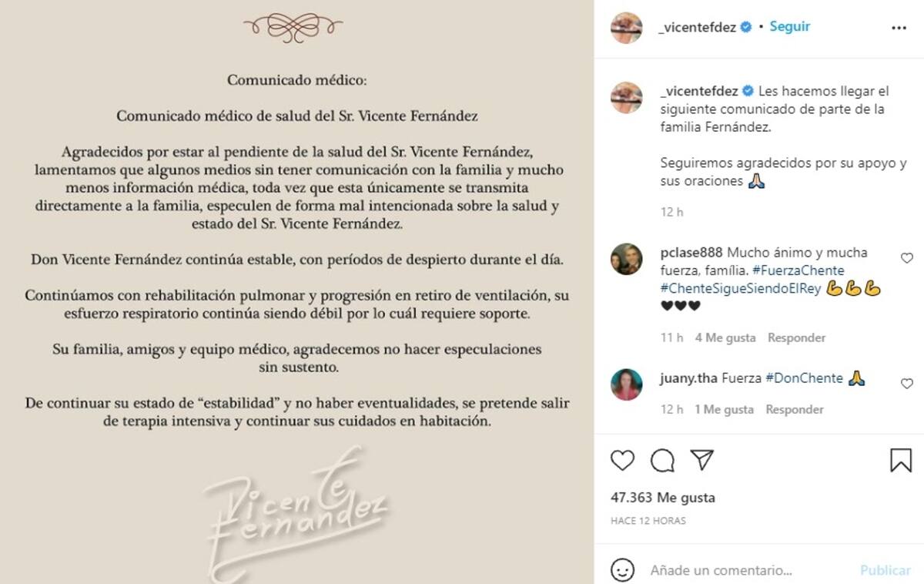View the 47.363 Me gusta likes list
The image size is (924, 584).
click(663, 498)
